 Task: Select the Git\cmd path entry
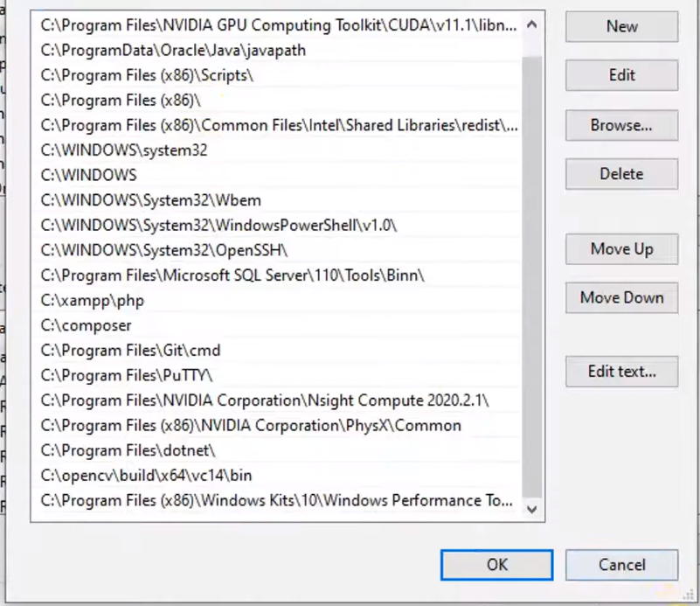click(277, 350)
